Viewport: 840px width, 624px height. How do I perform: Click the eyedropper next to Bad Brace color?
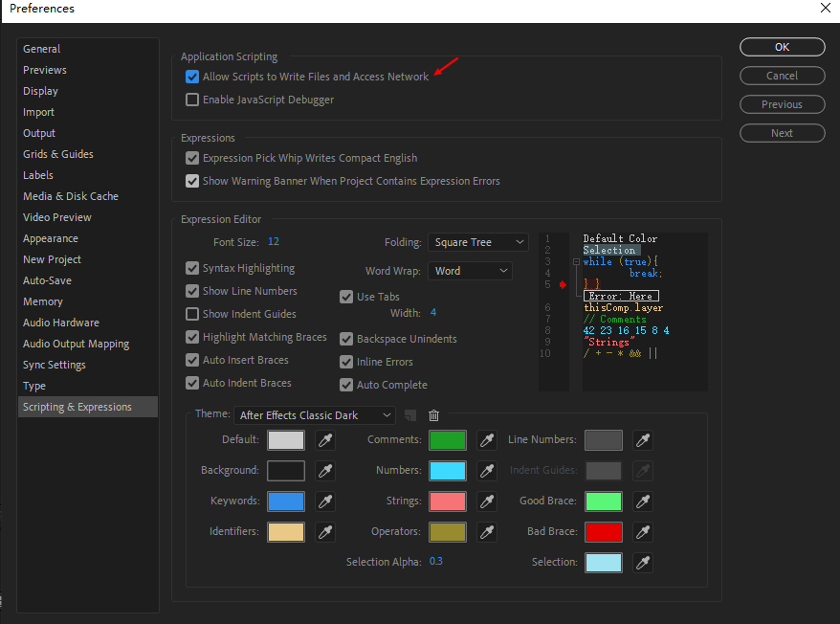pos(642,532)
